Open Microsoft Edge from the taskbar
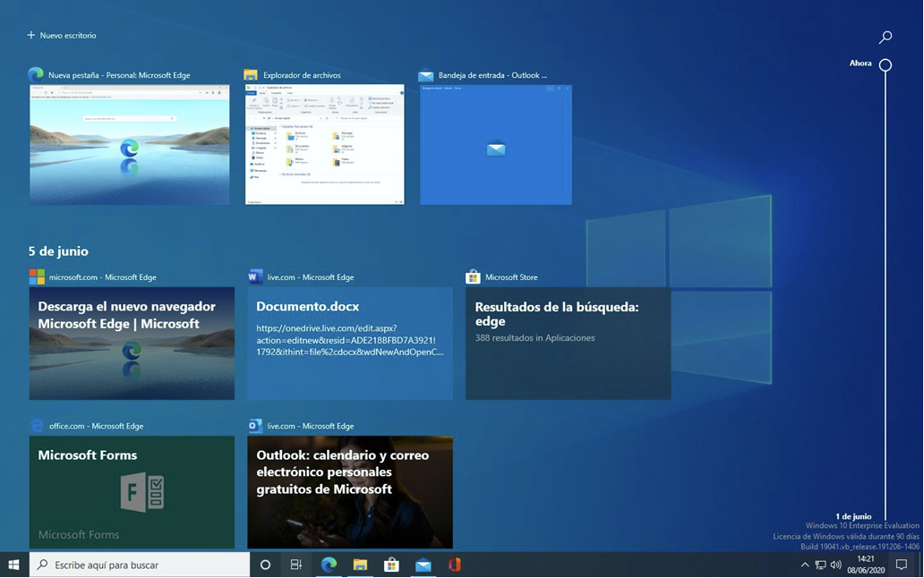Viewport: 924px width, 578px height. point(329,565)
